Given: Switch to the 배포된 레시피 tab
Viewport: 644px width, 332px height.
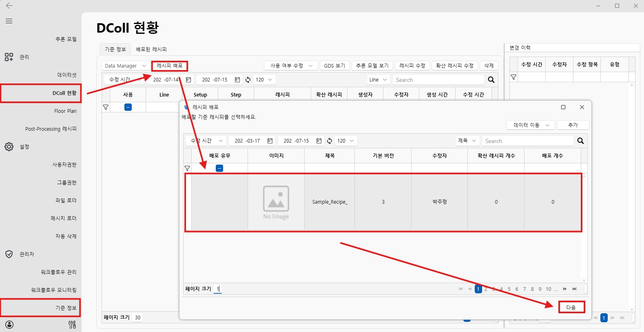Looking at the screenshot, I should pyautogui.click(x=151, y=49).
